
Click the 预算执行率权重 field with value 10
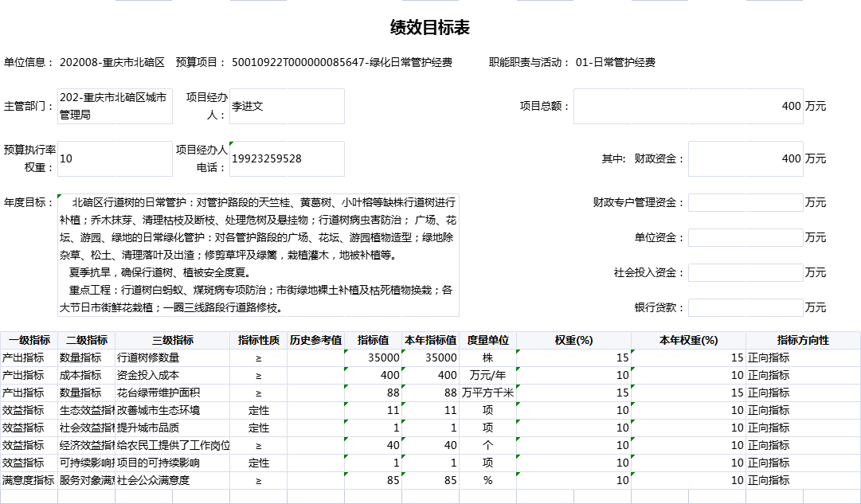point(115,158)
